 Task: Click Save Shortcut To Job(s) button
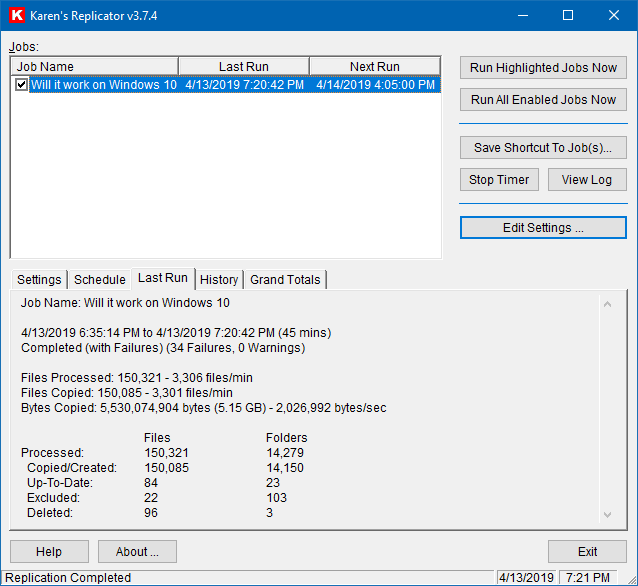pos(543,148)
